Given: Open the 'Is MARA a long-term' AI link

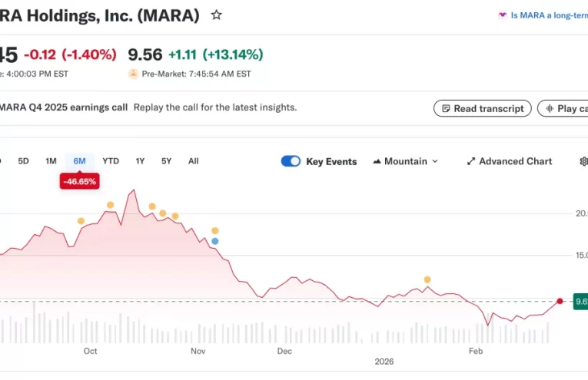Looking at the screenshot, I should pyautogui.click(x=543, y=15).
